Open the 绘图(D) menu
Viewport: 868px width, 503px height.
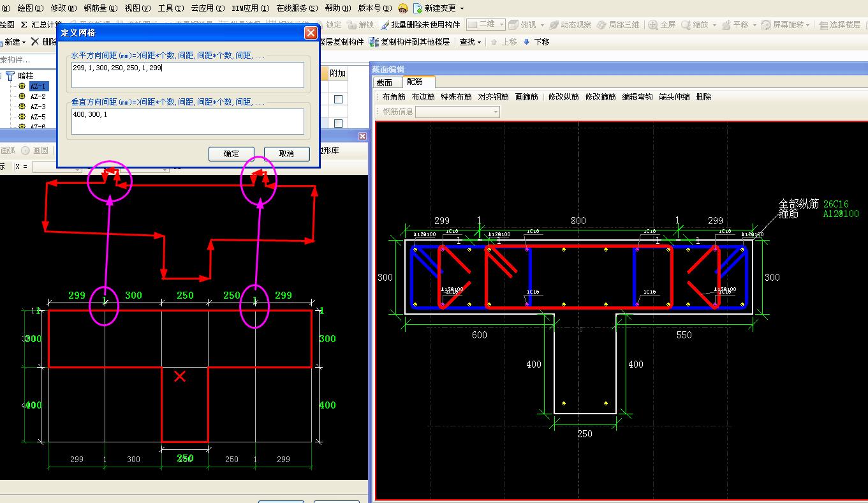coord(31,8)
